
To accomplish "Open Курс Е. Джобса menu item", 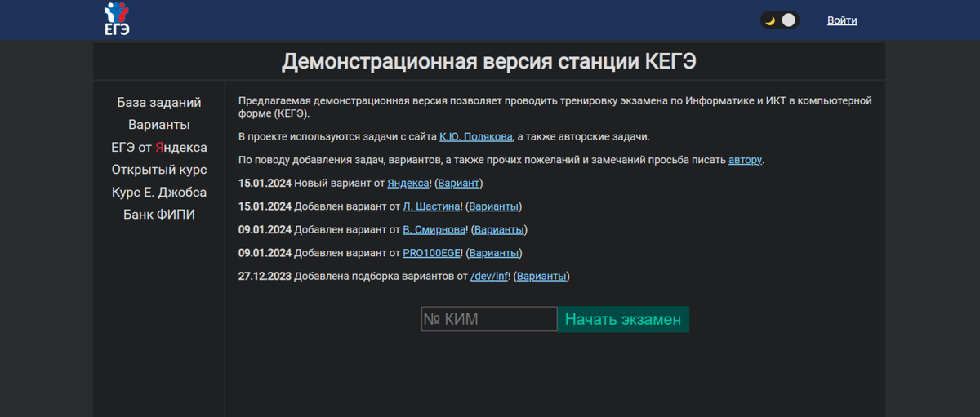I will tap(159, 193).
